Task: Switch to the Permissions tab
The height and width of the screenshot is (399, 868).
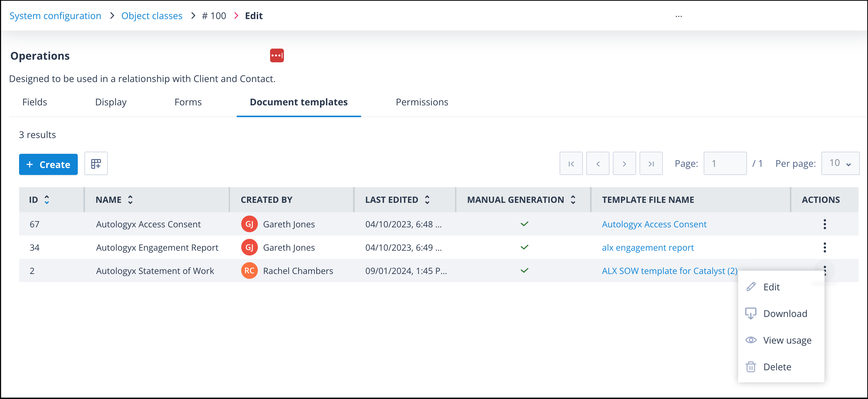Action: point(422,102)
